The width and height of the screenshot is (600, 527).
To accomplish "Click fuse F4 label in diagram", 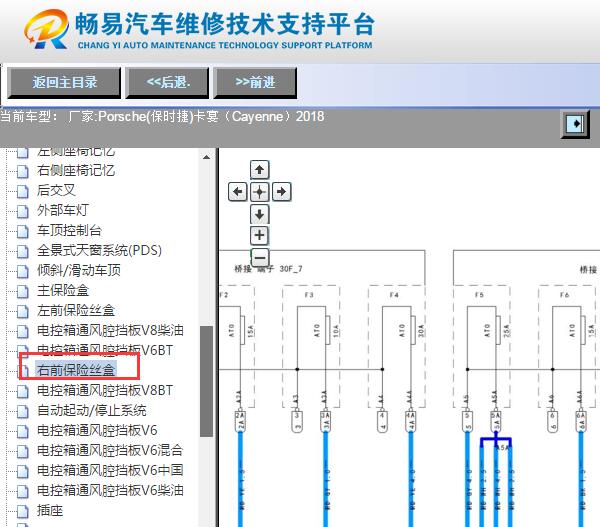I will [x=394, y=295].
